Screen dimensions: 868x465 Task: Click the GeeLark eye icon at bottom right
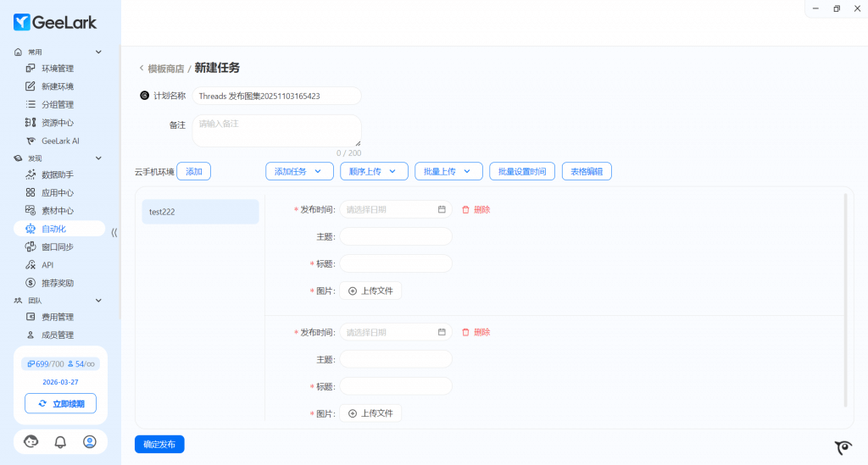(x=843, y=447)
